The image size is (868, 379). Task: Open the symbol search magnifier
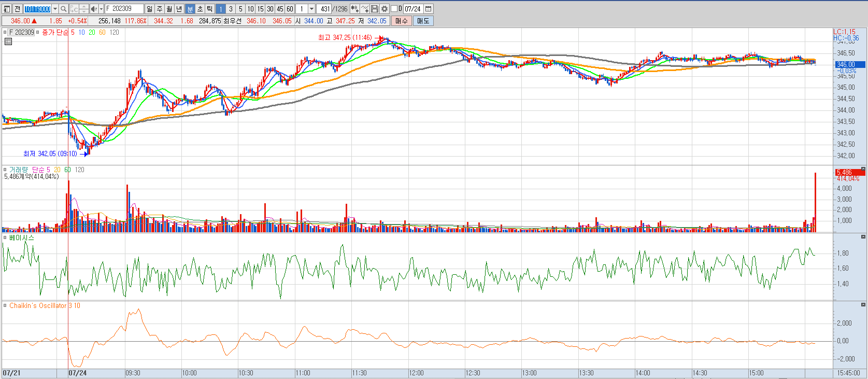point(64,9)
